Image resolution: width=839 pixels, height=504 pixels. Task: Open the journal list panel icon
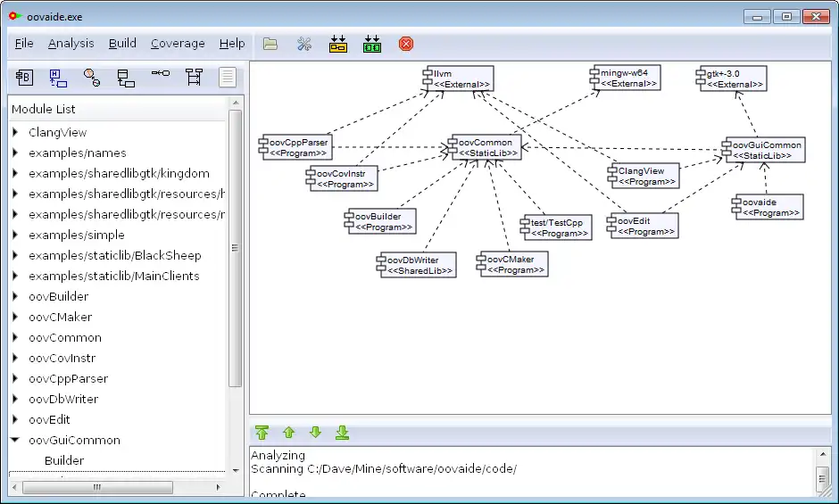[x=228, y=77]
